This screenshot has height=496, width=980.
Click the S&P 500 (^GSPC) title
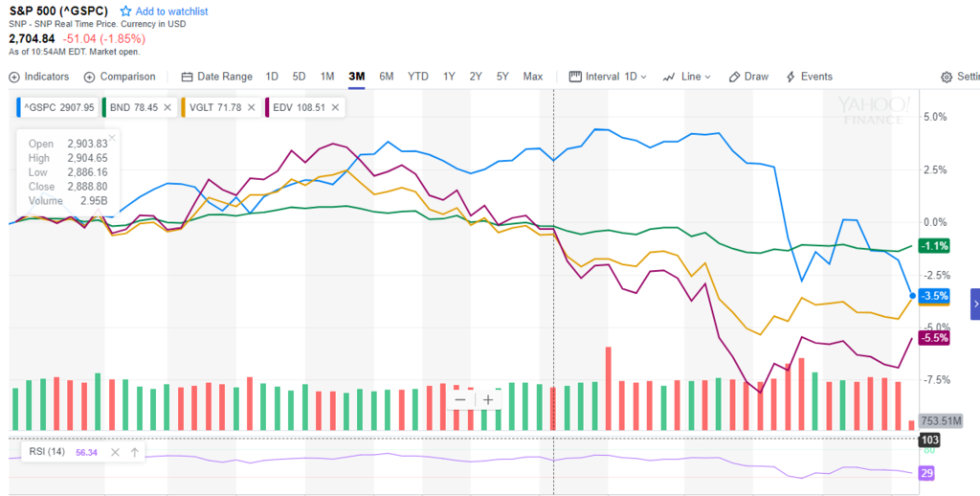(x=58, y=11)
